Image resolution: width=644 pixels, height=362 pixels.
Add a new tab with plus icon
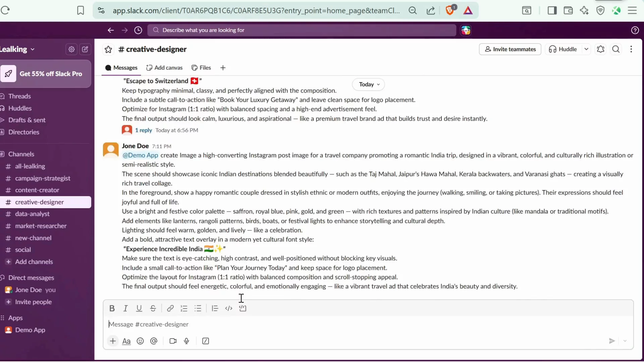point(223,68)
